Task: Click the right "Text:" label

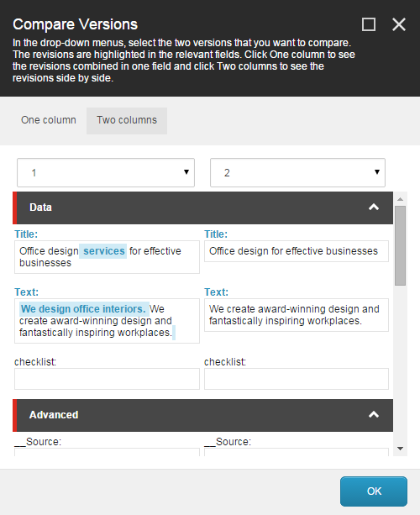Action: (x=216, y=292)
